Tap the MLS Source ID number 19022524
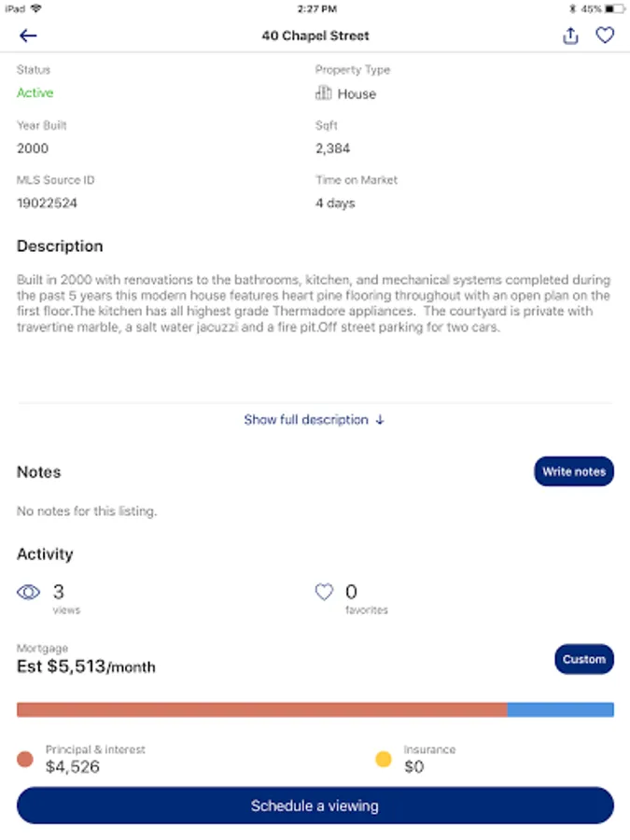 click(x=48, y=203)
